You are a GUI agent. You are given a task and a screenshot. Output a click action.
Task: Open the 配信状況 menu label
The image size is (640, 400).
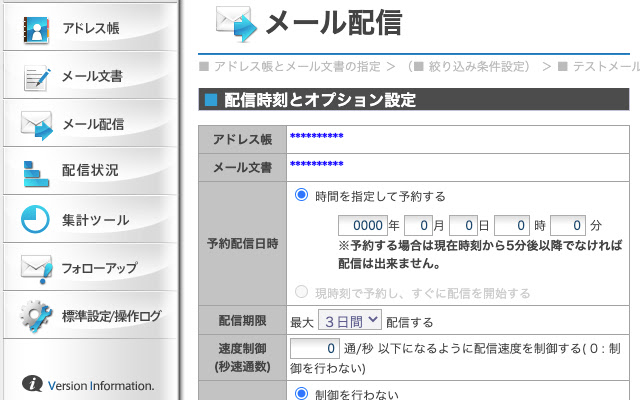(90, 170)
